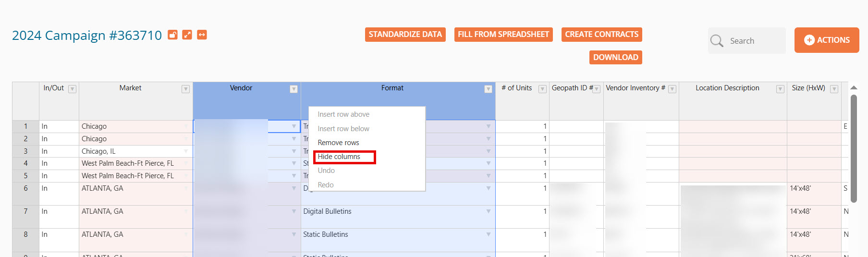
Task: Click the orange expand fullscreen icon
Action: [x=187, y=35]
